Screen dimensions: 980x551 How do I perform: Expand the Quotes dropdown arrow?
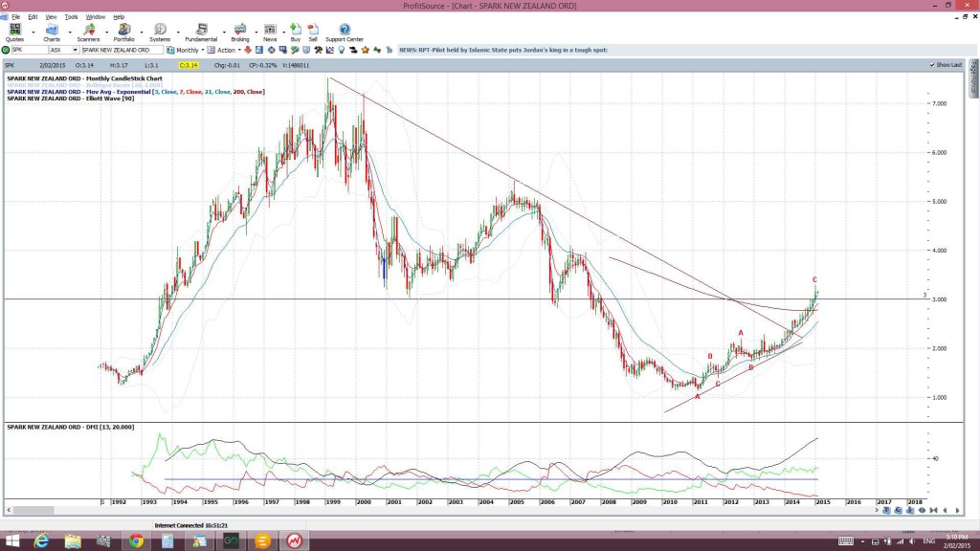point(33,33)
